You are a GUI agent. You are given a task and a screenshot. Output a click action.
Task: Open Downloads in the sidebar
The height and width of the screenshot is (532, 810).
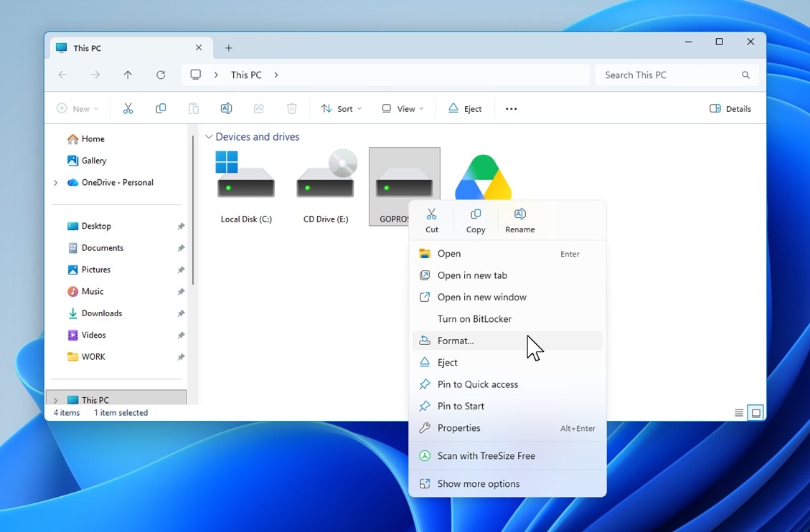[x=95, y=313]
